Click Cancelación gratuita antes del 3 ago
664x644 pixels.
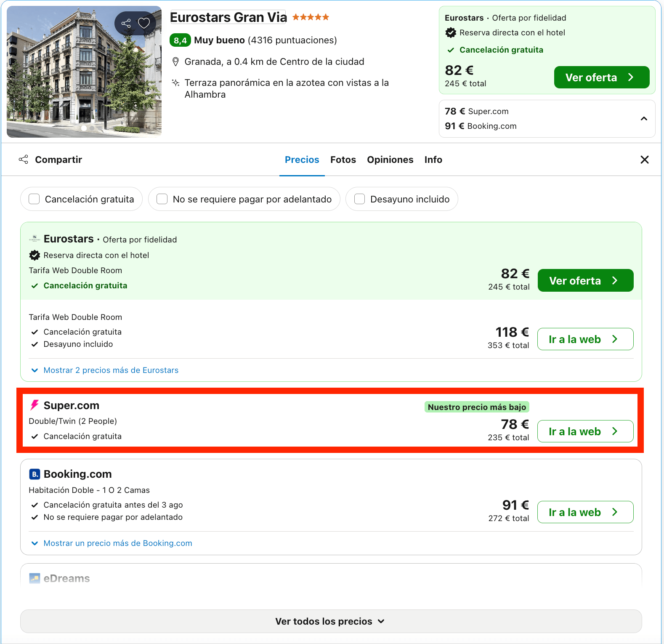pos(113,505)
